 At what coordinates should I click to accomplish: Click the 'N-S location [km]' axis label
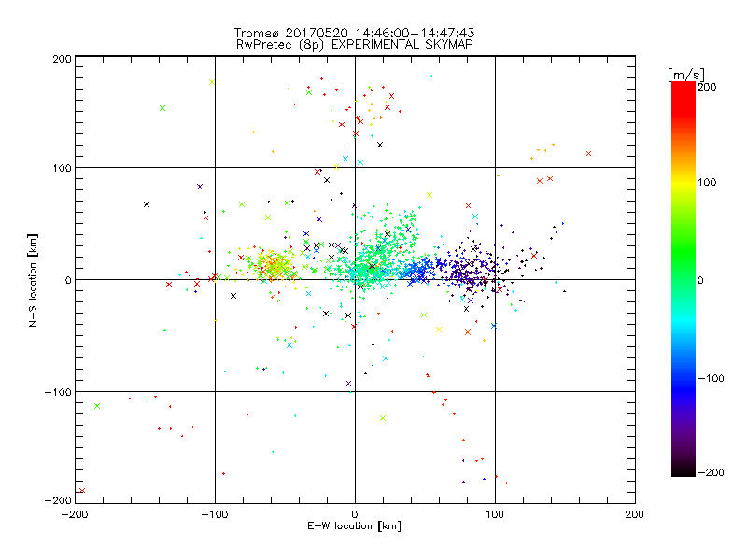pyautogui.click(x=33, y=281)
